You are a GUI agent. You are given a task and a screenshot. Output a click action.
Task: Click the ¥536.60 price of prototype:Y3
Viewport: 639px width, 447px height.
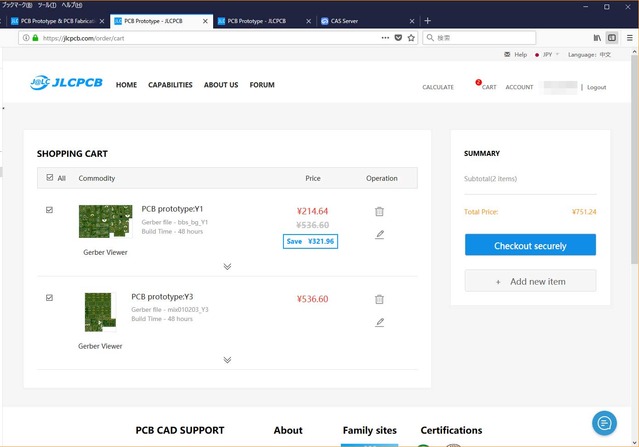pos(313,299)
